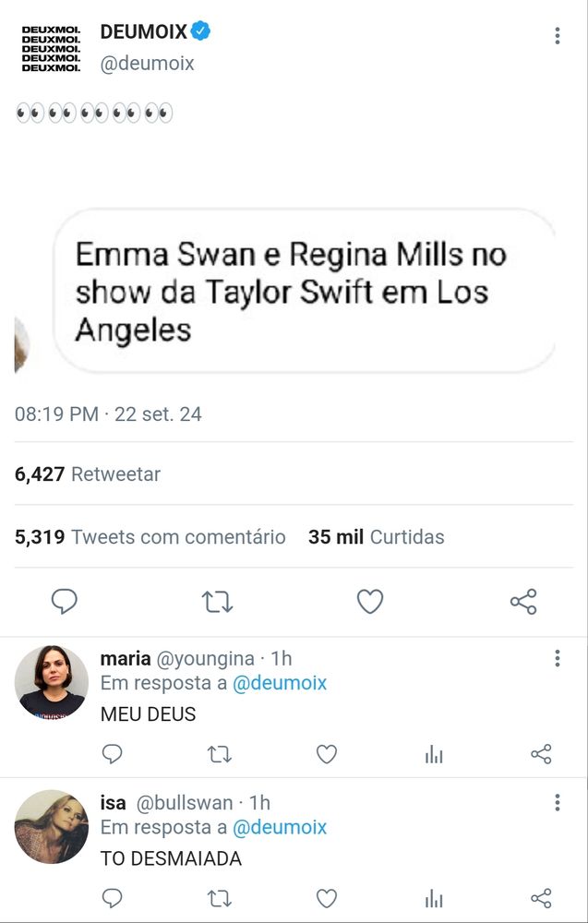Reply to the DEUMOIX tweet via comment icon
Viewport: 588px width, 923px height.
65,602
